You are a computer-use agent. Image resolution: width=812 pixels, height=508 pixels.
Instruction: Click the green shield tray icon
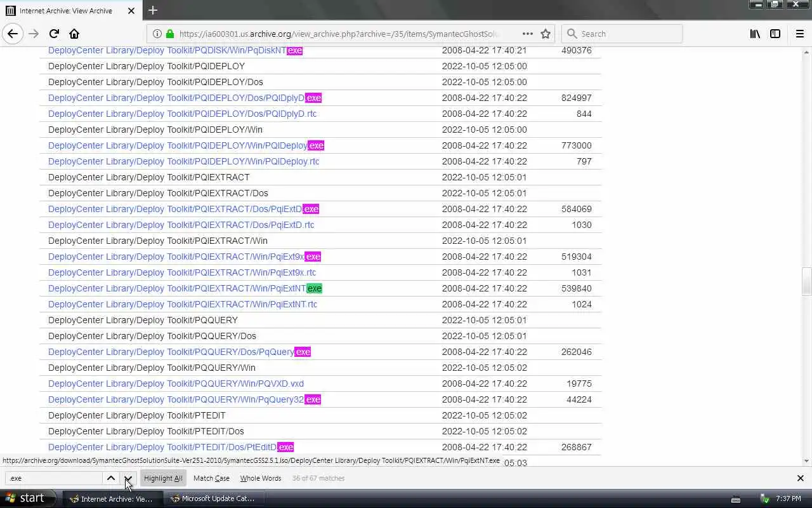click(x=764, y=498)
